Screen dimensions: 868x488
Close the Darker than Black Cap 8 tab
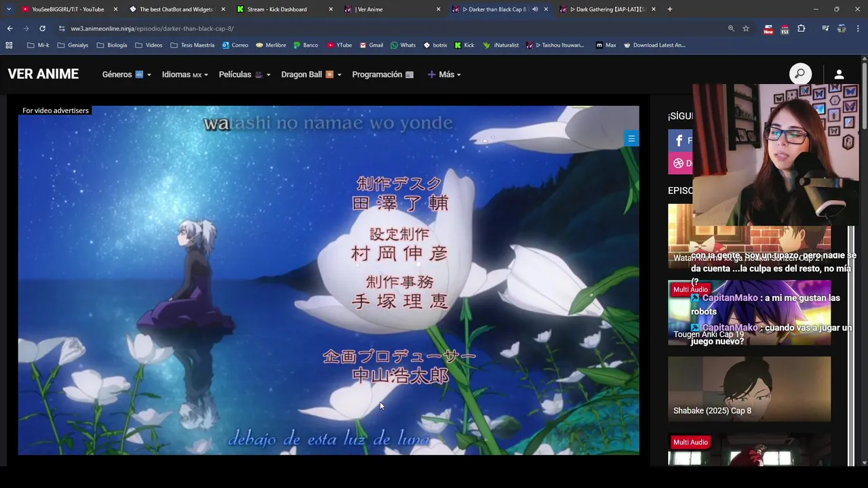(546, 9)
